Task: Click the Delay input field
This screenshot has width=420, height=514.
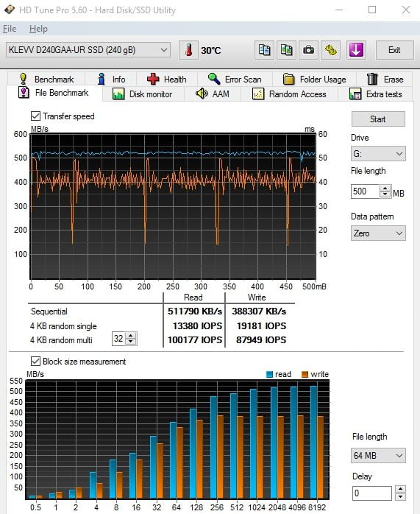Action: pos(372,493)
